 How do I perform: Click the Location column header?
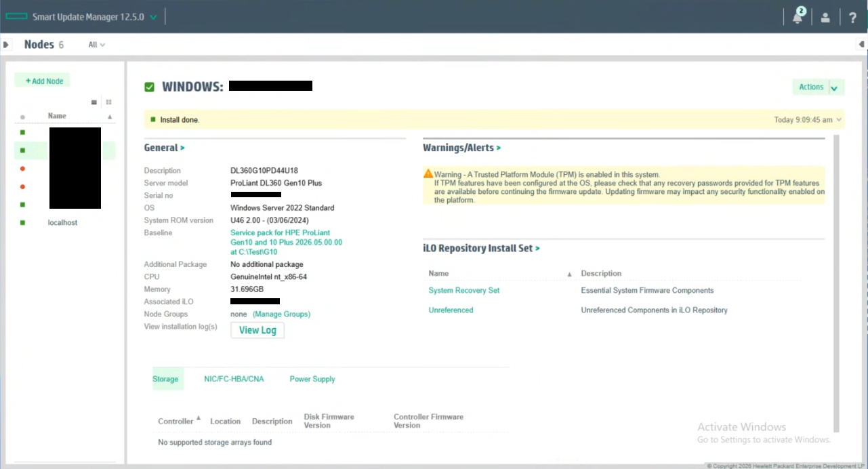(x=225, y=421)
